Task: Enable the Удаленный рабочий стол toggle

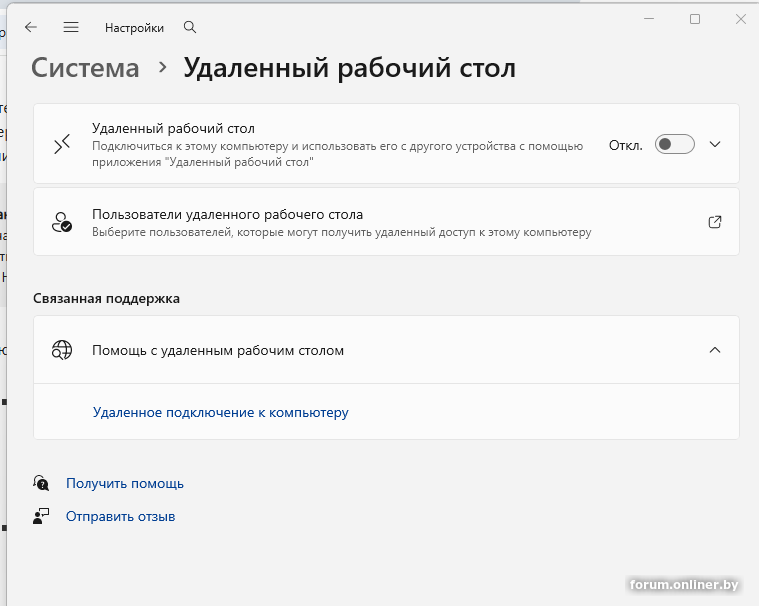Action: 674,144
